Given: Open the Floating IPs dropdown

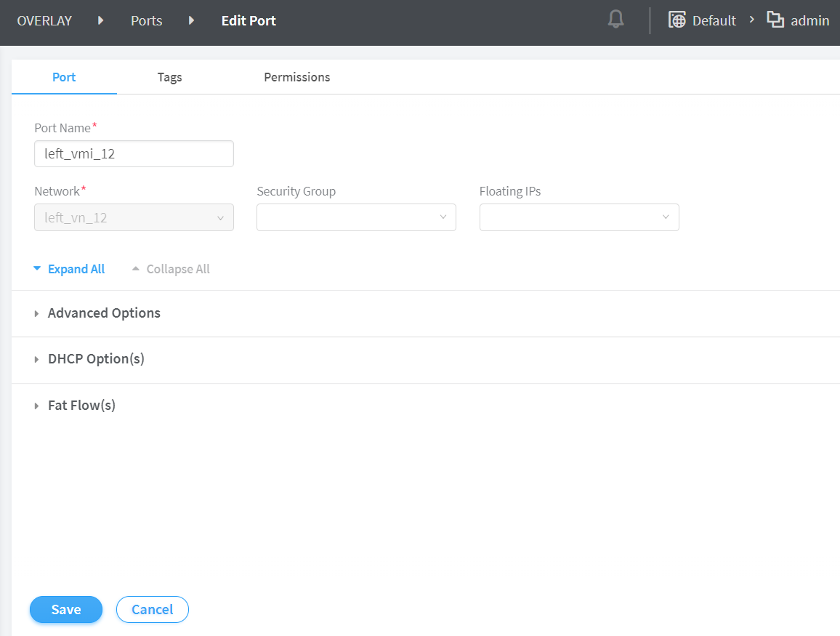Looking at the screenshot, I should coord(579,217).
